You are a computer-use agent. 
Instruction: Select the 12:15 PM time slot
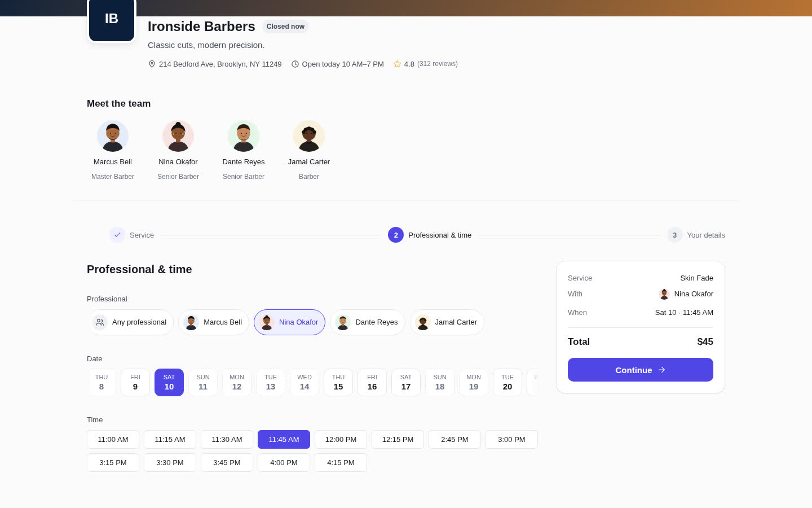[398, 439]
